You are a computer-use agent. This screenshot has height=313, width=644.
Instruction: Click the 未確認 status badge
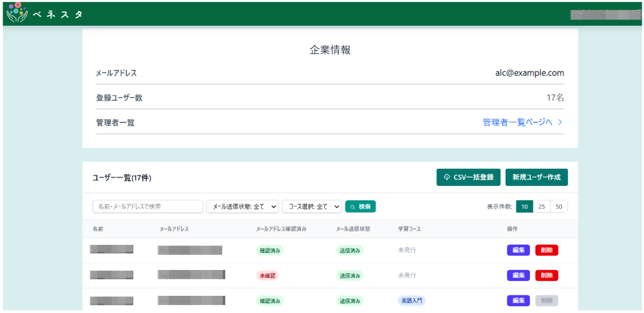click(267, 276)
